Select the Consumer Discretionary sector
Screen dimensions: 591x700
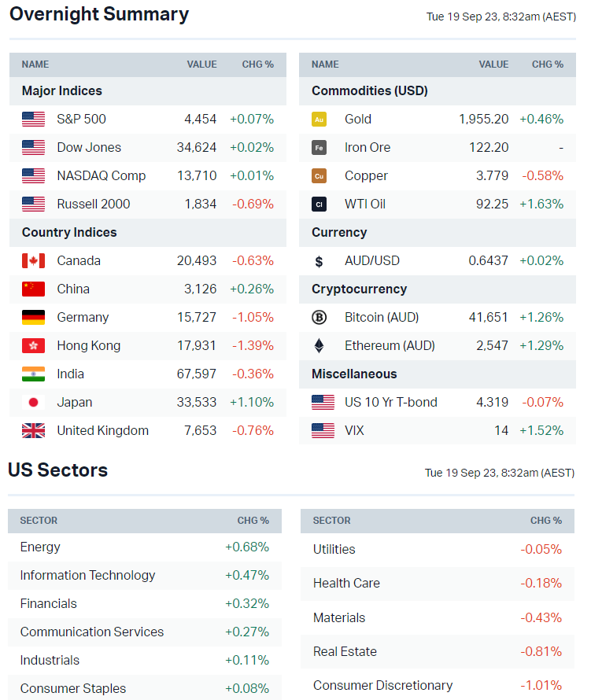(382, 686)
